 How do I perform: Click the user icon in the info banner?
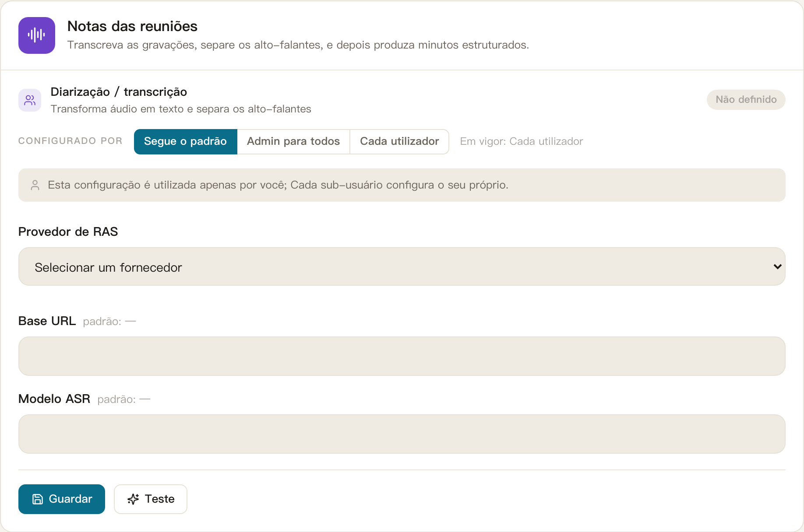(x=35, y=185)
